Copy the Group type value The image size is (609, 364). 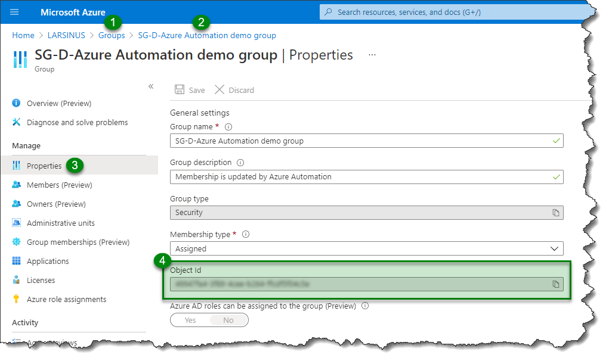point(556,212)
